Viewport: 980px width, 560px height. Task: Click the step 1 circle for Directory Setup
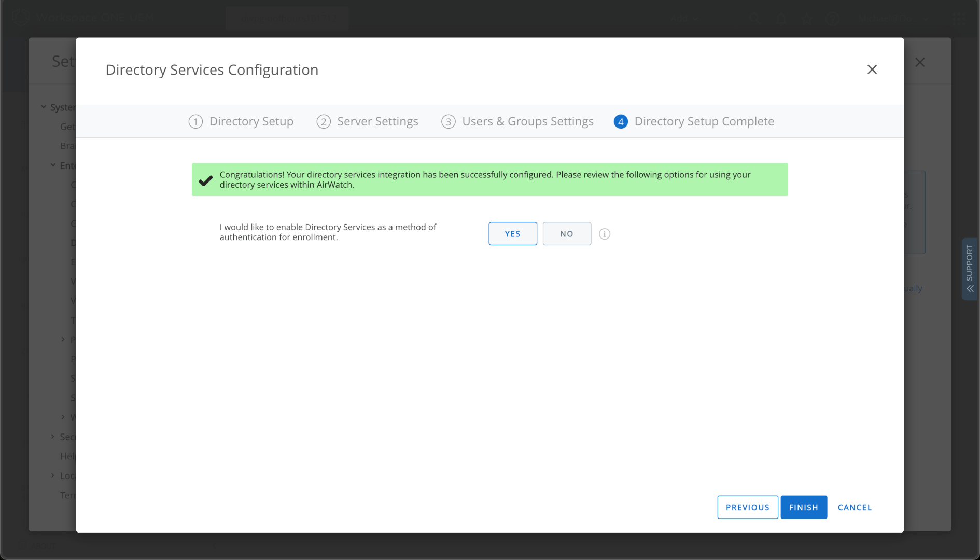(x=195, y=121)
